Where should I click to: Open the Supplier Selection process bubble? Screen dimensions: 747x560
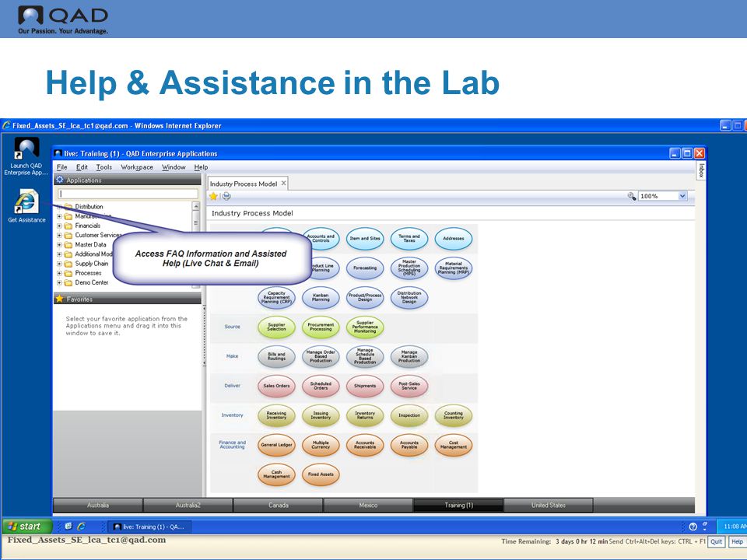[276, 327]
